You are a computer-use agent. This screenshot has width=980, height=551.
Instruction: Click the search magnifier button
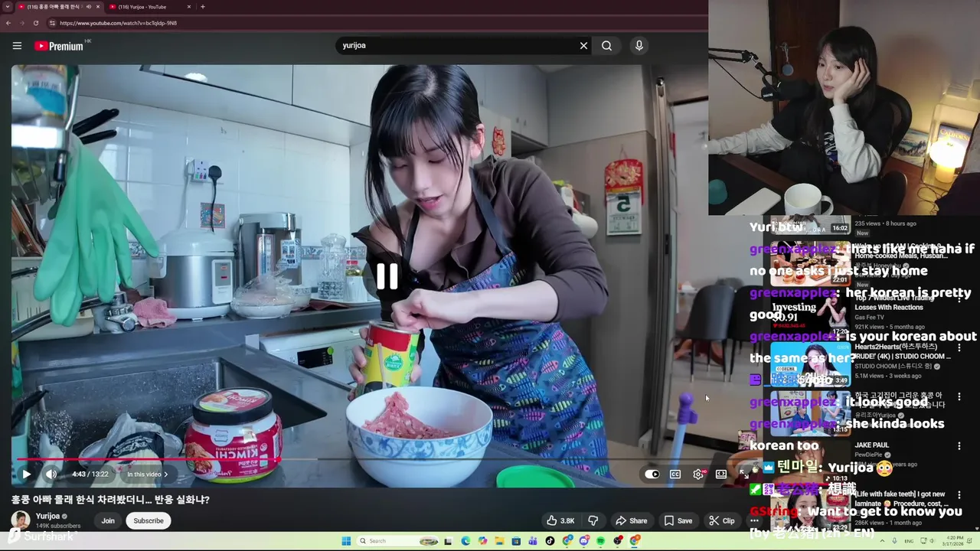[606, 46]
